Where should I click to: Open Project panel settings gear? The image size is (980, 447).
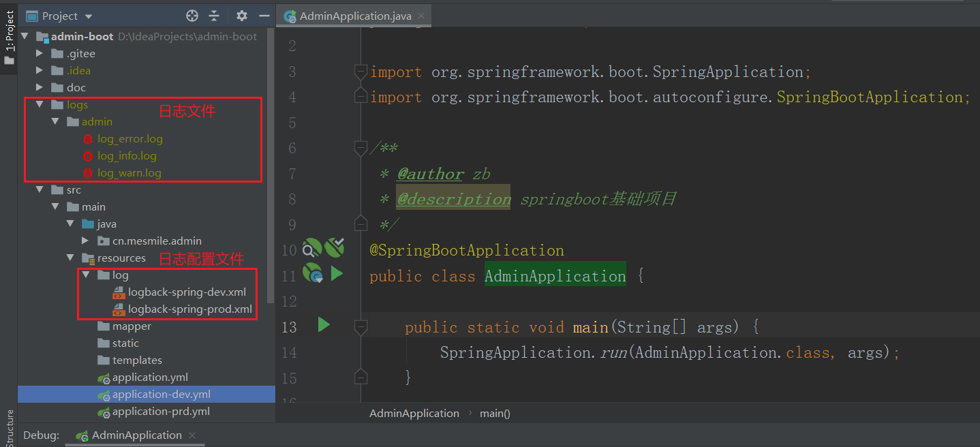point(242,16)
